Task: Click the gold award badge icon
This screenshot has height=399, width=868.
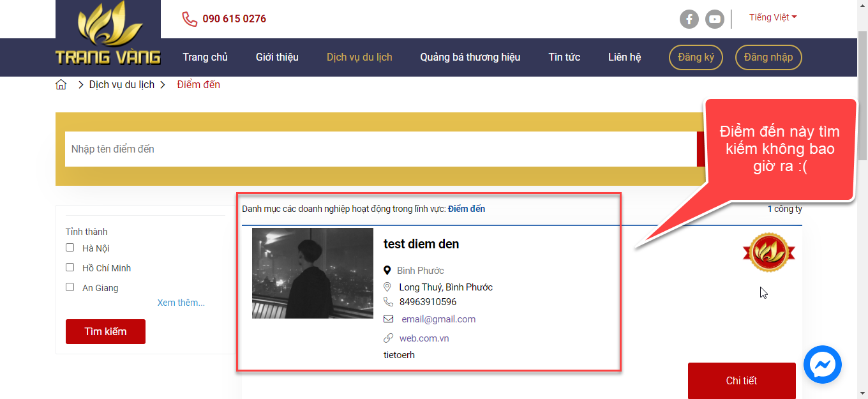Action: pyautogui.click(x=769, y=253)
